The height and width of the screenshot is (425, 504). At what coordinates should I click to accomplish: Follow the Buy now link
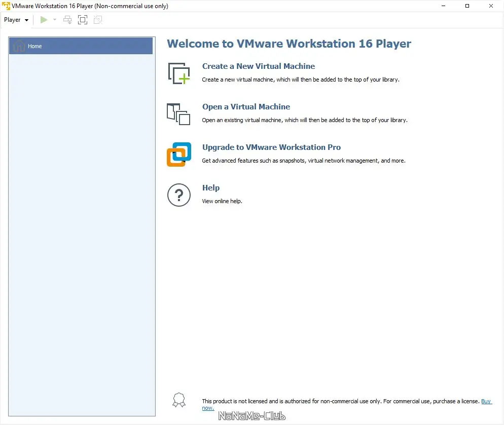pos(486,401)
